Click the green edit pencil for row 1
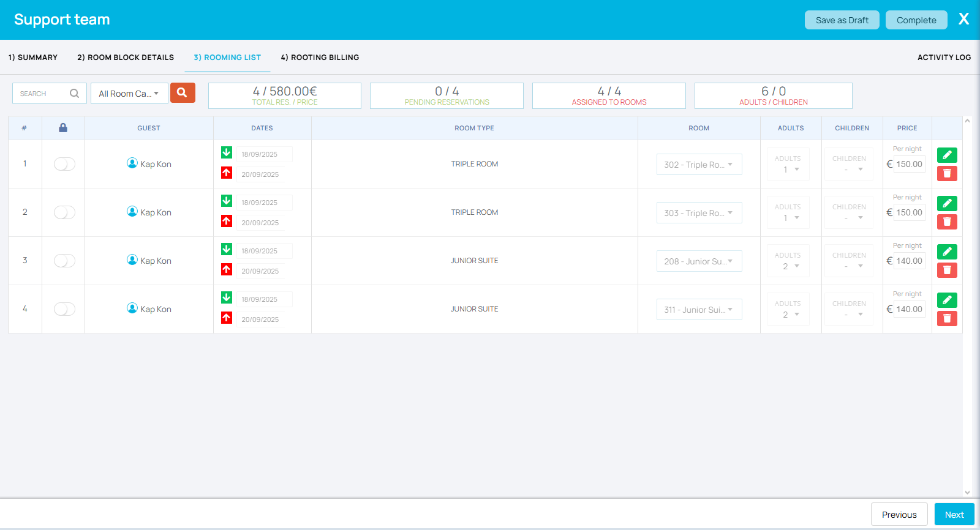 pyautogui.click(x=946, y=155)
